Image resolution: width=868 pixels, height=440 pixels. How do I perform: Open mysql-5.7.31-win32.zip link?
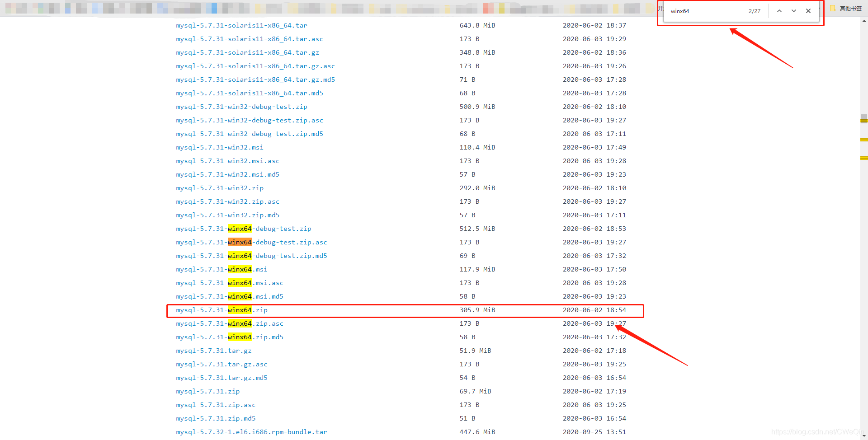pos(220,188)
